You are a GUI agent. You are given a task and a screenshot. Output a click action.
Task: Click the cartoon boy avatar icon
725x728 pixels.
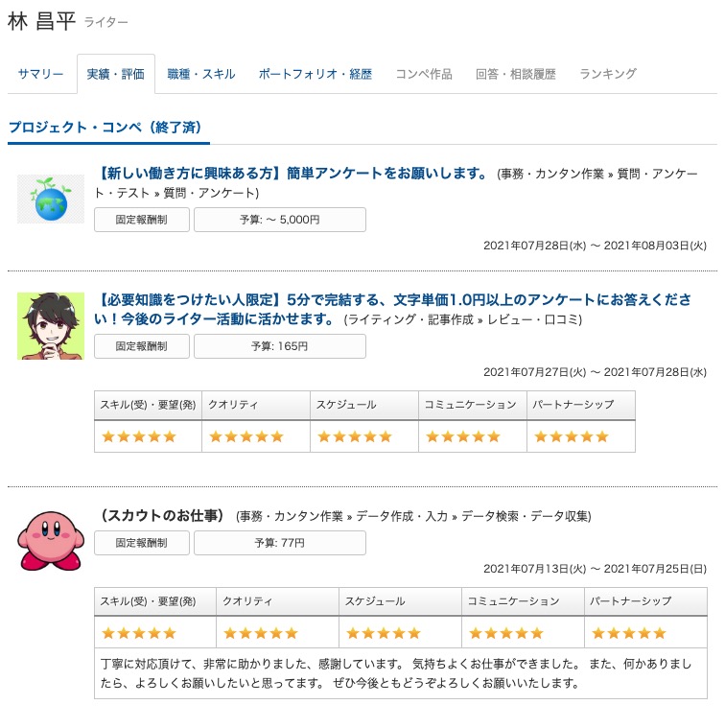(51, 326)
